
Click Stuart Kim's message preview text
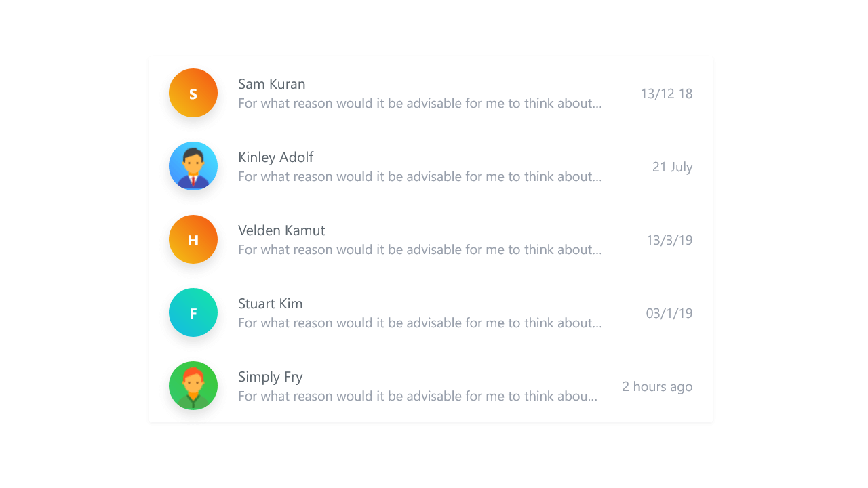pos(420,323)
